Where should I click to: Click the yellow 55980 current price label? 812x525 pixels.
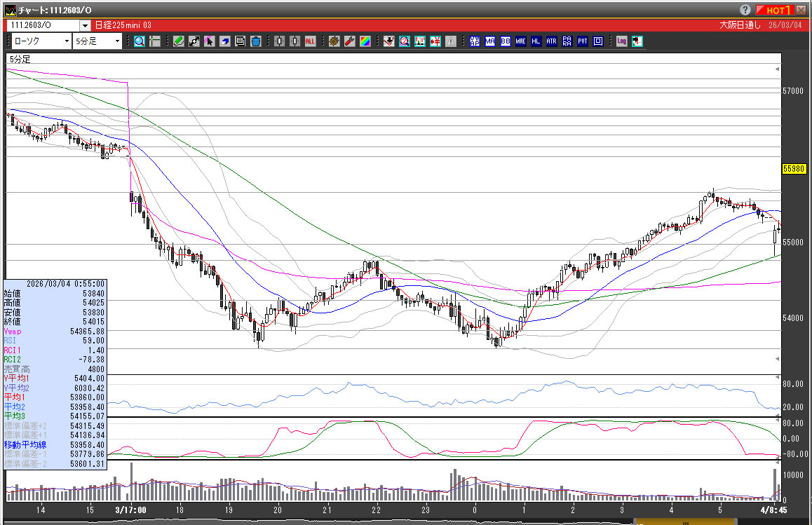tap(794, 169)
